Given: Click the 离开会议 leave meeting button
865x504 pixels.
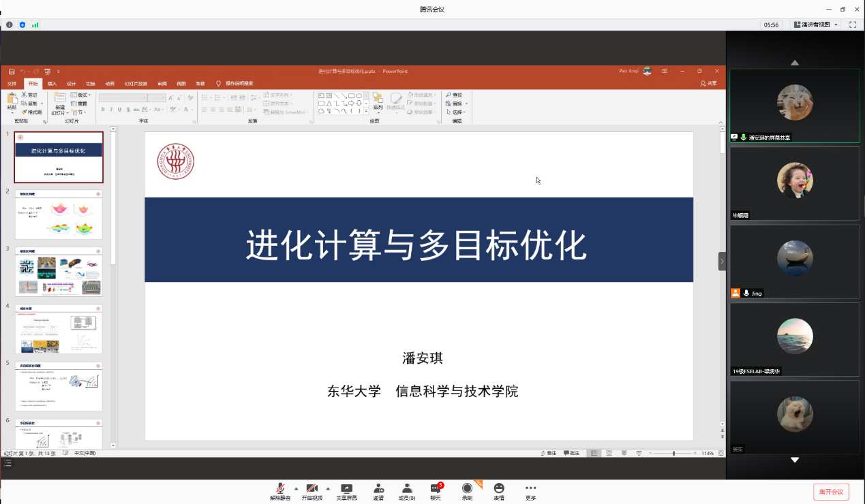Looking at the screenshot, I should pyautogui.click(x=831, y=492).
